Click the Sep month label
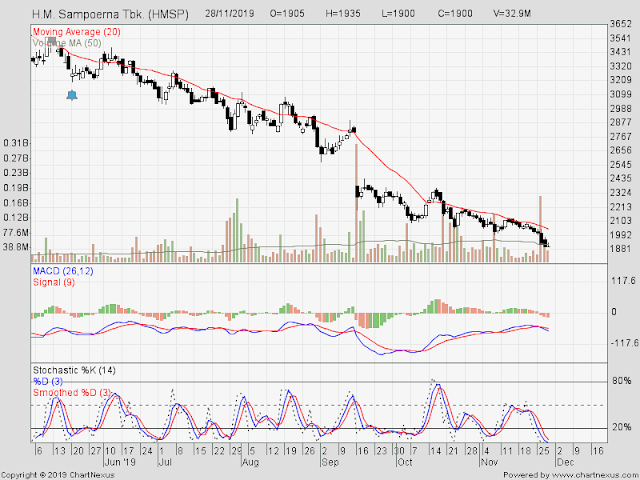Viewport: 640px width, 480px height. 330,462
